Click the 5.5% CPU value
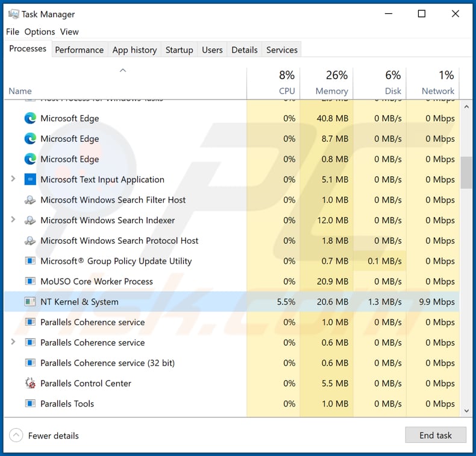The height and width of the screenshot is (456, 476). (286, 302)
